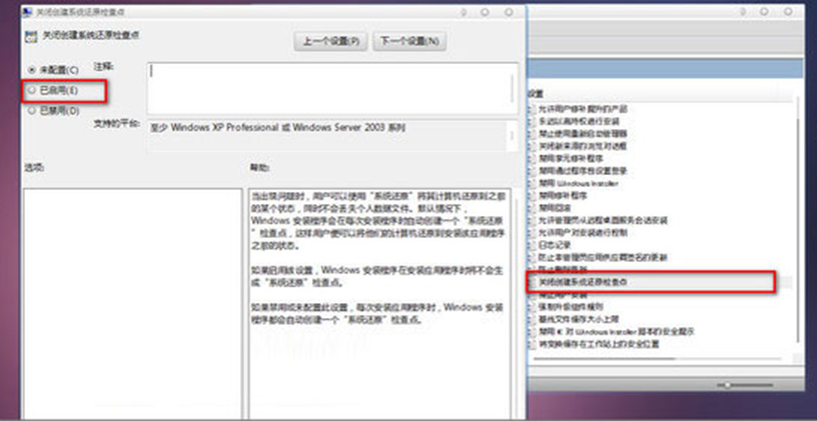This screenshot has width=817, height=421.
Task: Click the icon beside 基线文件缓存大小上限
Action: pyautogui.click(x=532, y=318)
